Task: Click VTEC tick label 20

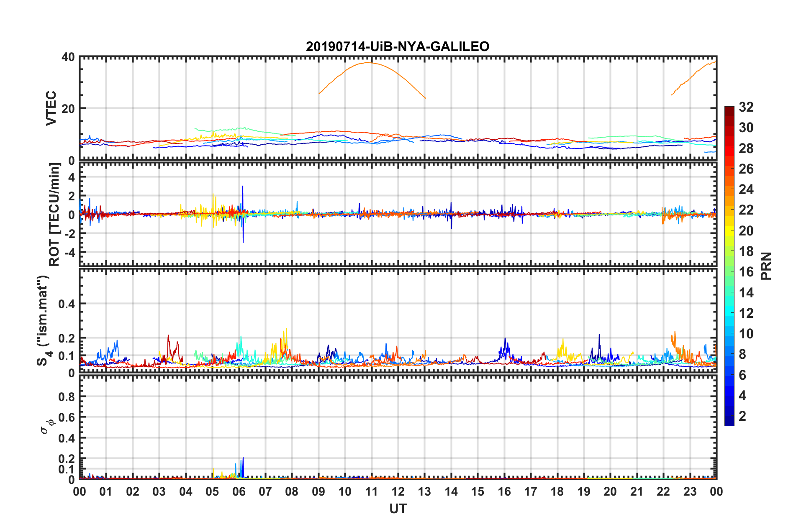Action: [68, 109]
